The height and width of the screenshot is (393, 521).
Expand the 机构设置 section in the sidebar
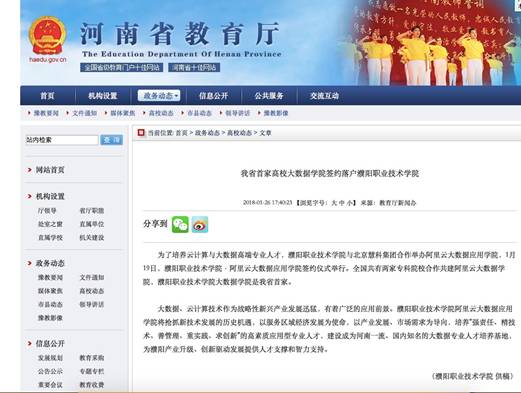tap(50, 196)
